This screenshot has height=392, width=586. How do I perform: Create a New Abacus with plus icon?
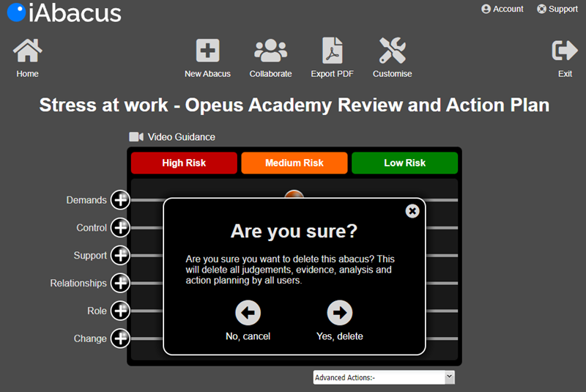208,51
